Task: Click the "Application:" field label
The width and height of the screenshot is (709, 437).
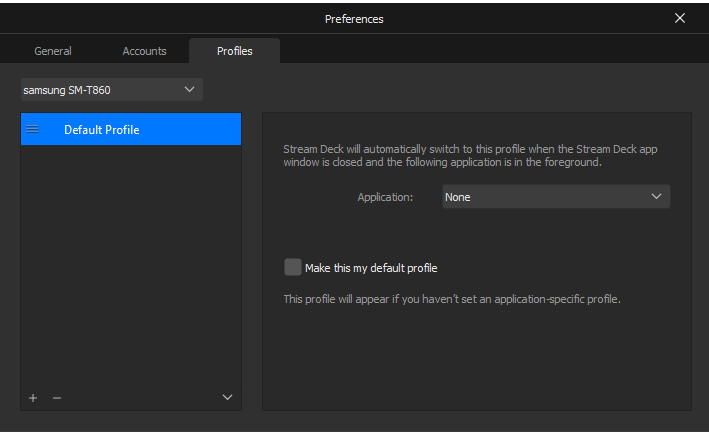Action: [385, 197]
